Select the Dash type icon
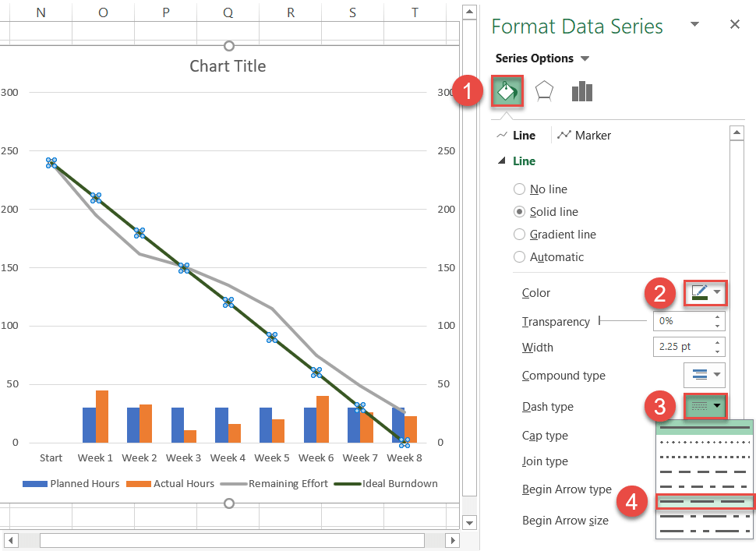This screenshot has height=551, width=756. point(705,406)
